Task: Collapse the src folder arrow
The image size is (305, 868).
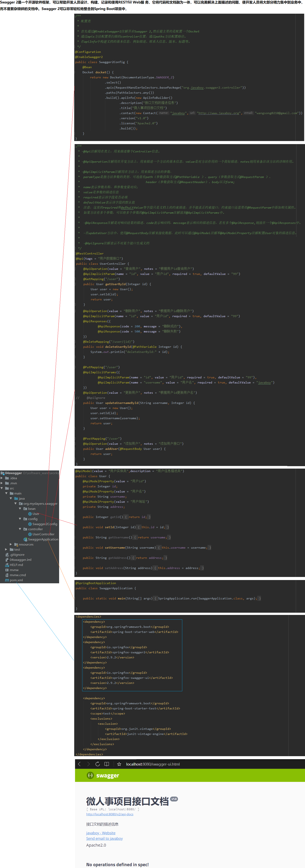Action: (2, 488)
